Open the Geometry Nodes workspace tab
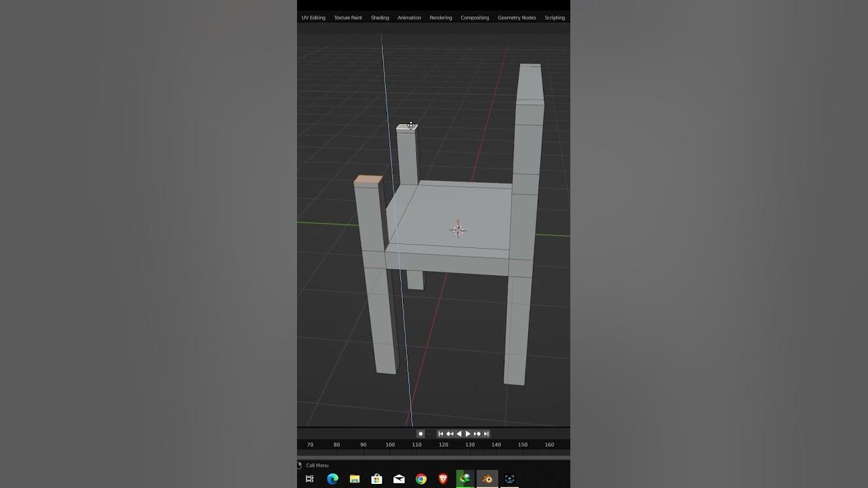Screen dimensions: 868x488 click(517, 18)
